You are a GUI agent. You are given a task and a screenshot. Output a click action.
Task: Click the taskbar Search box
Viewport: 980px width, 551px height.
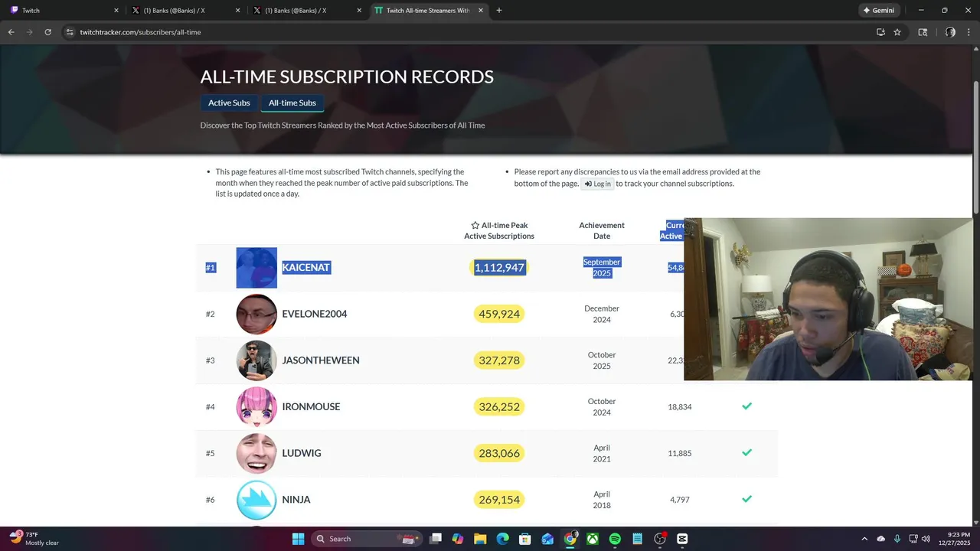point(365,539)
